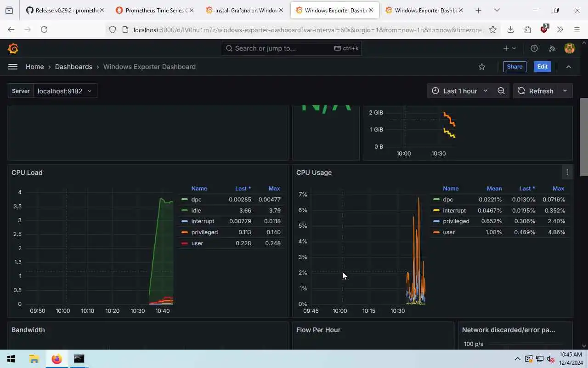Screen dimensions: 588x368
Task: Collapse the top search bar chevron
Action: pyautogui.click(x=569, y=67)
